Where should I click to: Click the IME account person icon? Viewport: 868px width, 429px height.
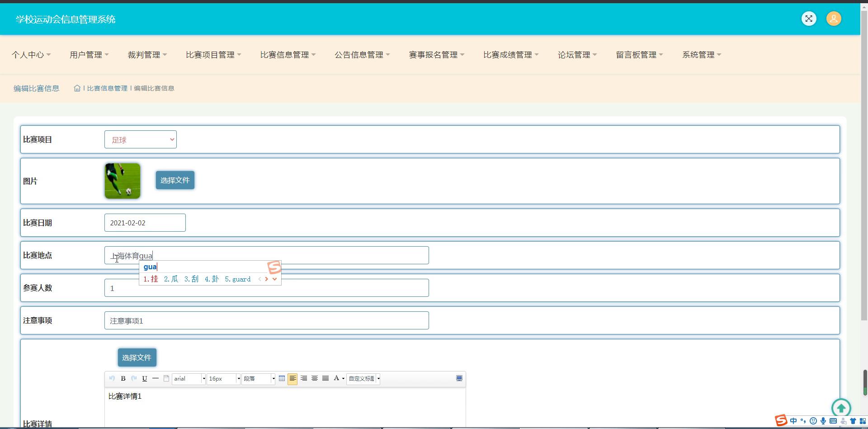(843, 421)
